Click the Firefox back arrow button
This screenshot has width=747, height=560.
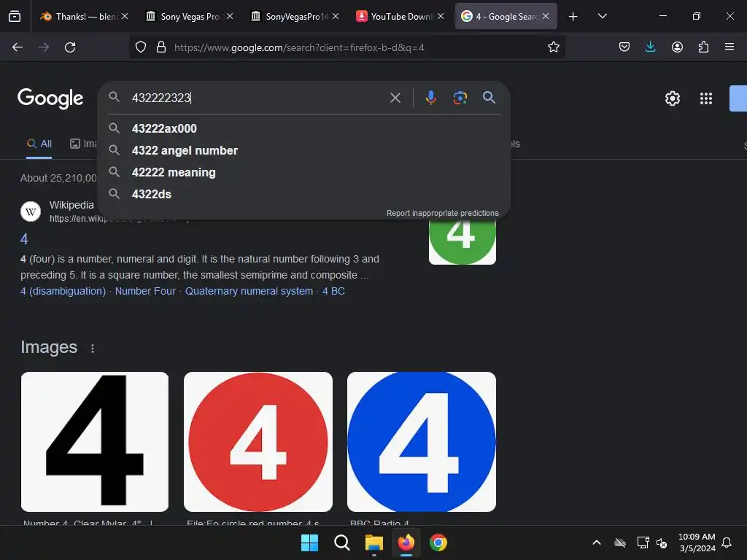[18, 47]
